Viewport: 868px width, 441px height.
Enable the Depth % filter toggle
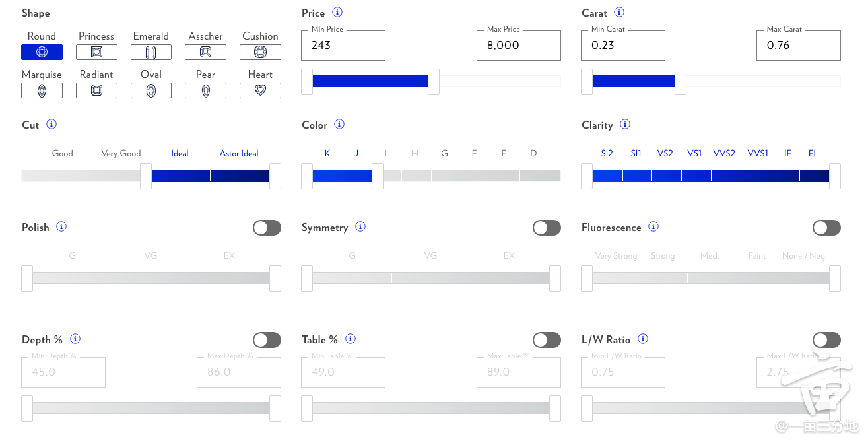267,340
